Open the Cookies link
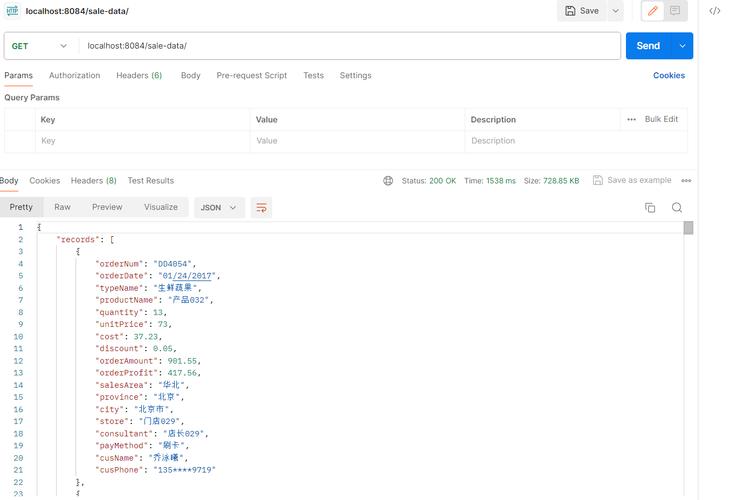Image resolution: width=730 pixels, height=500 pixels. pyautogui.click(x=669, y=75)
